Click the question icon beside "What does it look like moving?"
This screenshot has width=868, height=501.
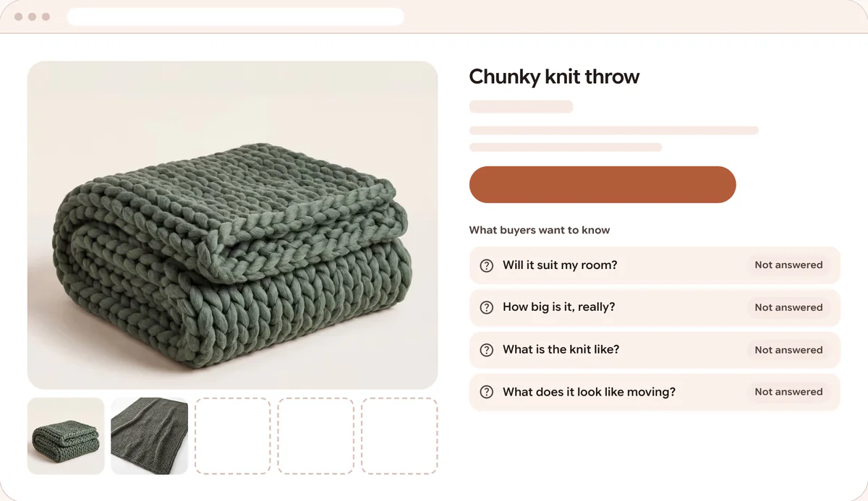point(487,392)
